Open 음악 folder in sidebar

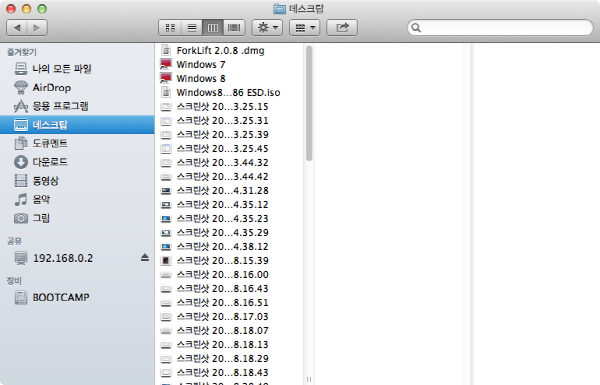pos(77,199)
